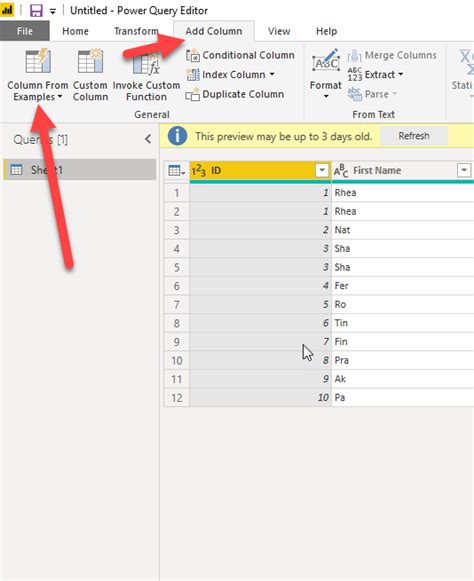The image size is (474, 581).
Task: Open the File tab
Action: click(x=24, y=31)
